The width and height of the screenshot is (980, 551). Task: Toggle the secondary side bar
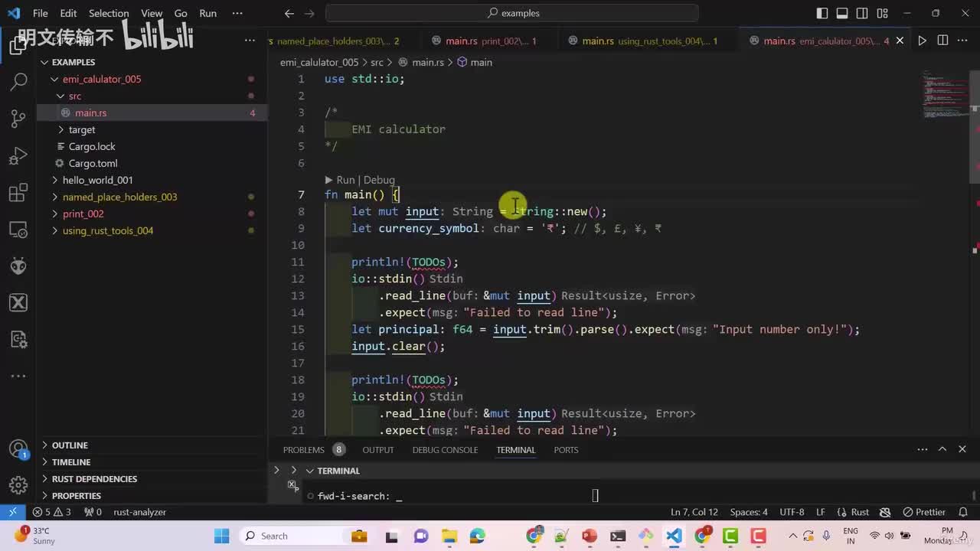[x=862, y=13]
